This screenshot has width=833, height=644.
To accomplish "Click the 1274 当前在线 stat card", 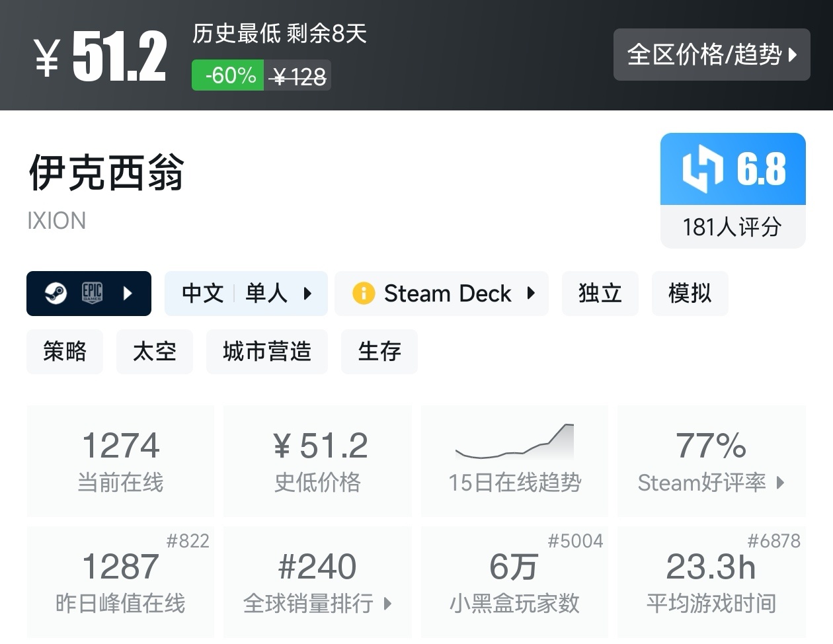I will 120,461.
